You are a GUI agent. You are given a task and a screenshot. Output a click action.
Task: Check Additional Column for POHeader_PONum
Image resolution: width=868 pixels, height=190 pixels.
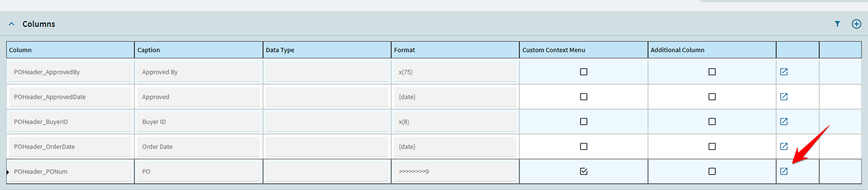712,171
